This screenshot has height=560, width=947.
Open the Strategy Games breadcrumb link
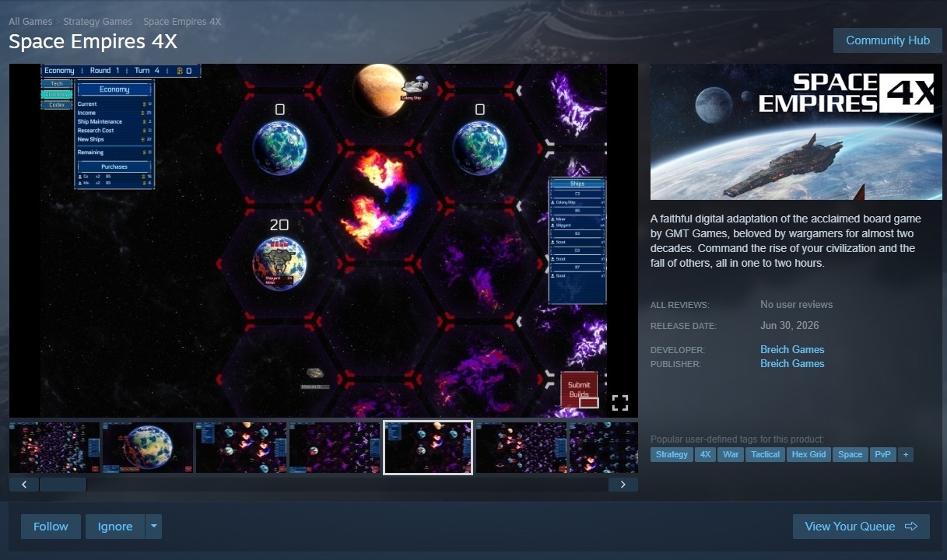click(97, 22)
